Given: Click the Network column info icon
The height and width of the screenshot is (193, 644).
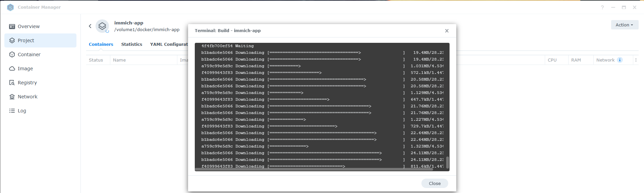Looking at the screenshot, I should coord(620,60).
